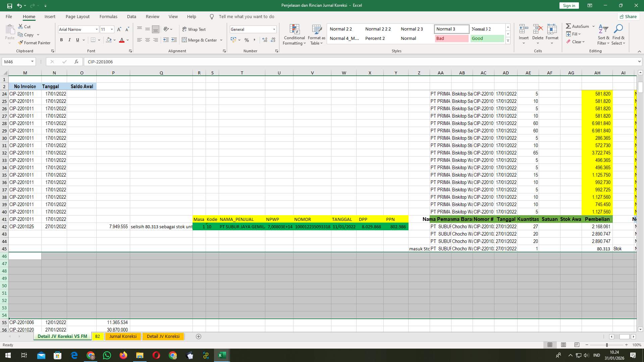
Task: Click the Increase Font Size icon
Action: tap(119, 29)
